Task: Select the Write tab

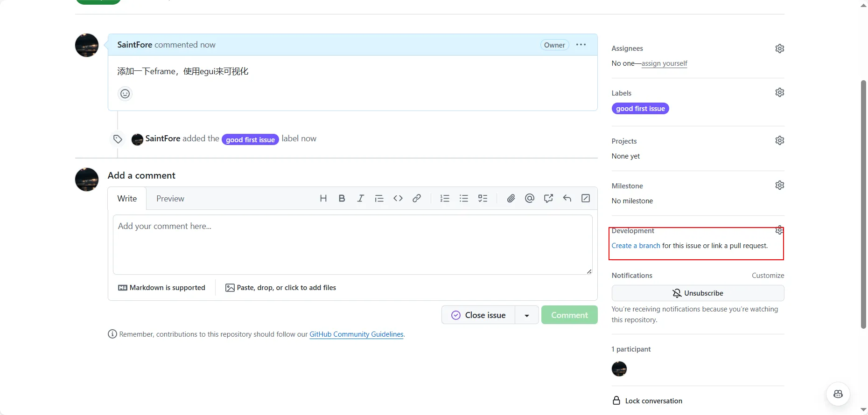Action: [127, 199]
